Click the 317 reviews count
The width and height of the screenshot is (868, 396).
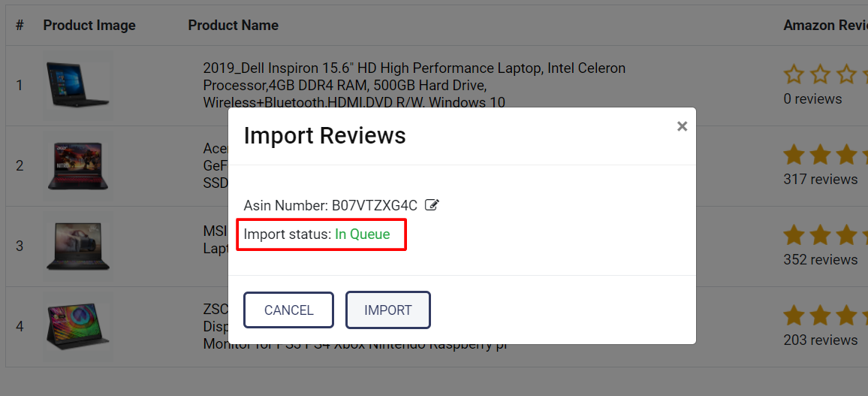click(820, 180)
